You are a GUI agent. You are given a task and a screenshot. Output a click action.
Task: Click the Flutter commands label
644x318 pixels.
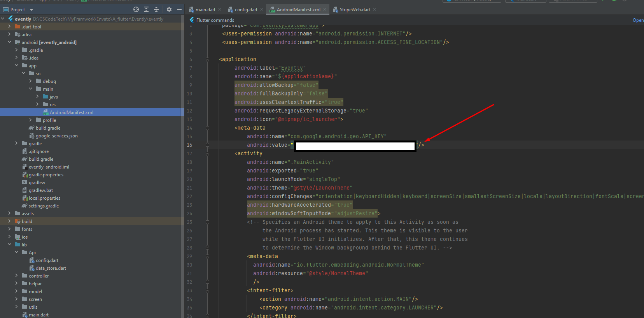point(215,20)
